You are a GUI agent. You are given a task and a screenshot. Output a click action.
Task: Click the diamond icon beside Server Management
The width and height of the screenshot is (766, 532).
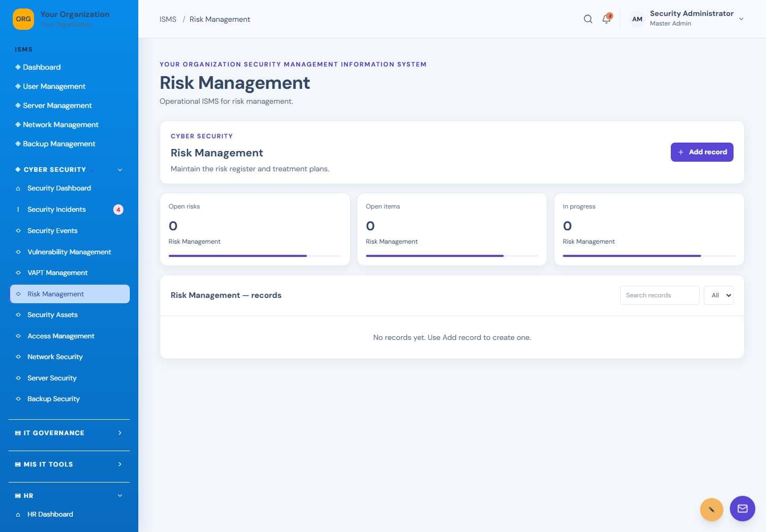point(18,105)
